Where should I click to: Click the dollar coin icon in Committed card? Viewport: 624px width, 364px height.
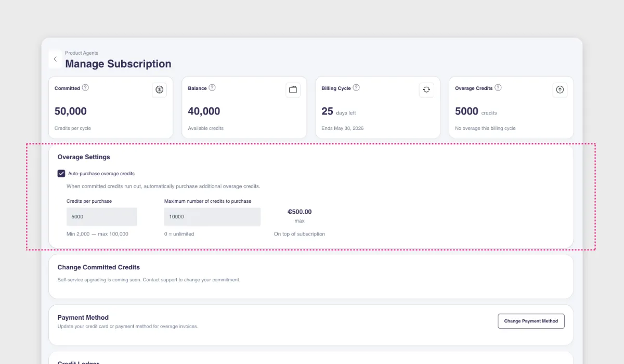160,89
